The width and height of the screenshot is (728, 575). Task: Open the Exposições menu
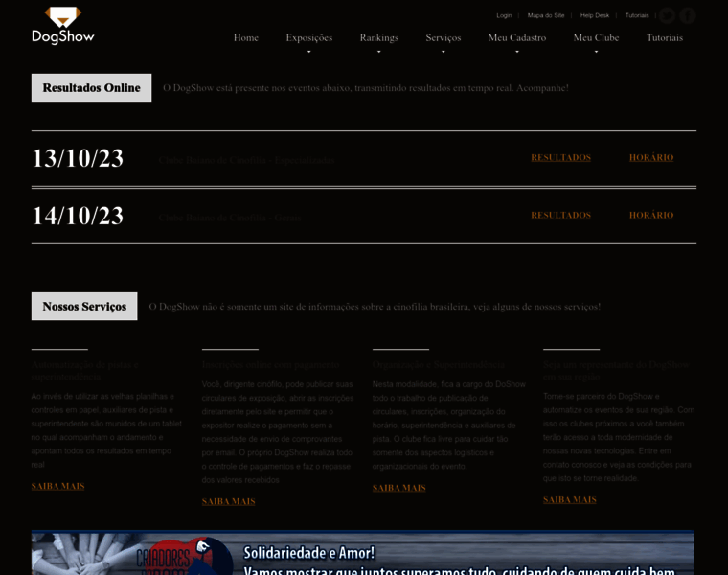tap(309, 38)
